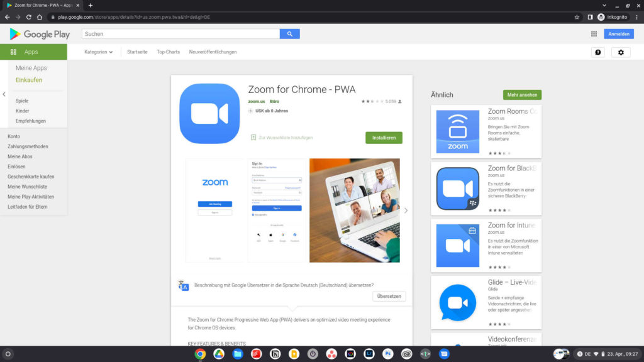644x362 pixels.
Task: Show next screenshots with right arrow
Action: [406, 211]
